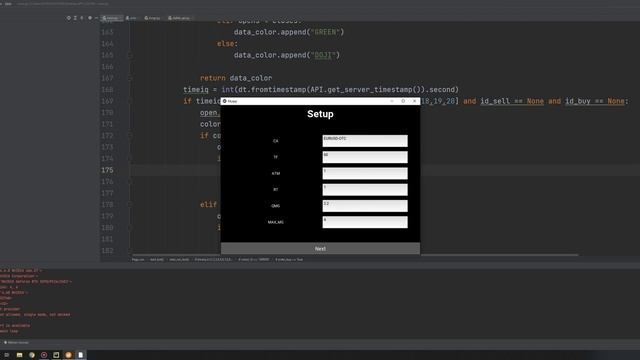Select the ATM input field
The width and height of the screenshot is (640, 360).
point(365,173)
